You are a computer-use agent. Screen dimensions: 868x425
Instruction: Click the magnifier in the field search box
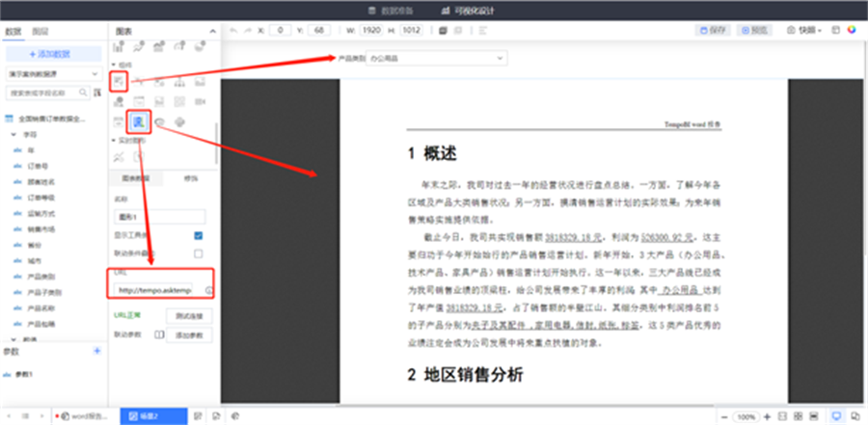83,93
